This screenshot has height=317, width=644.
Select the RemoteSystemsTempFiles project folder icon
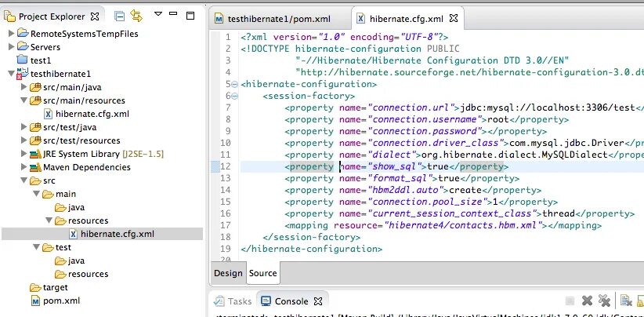(23, 34)
